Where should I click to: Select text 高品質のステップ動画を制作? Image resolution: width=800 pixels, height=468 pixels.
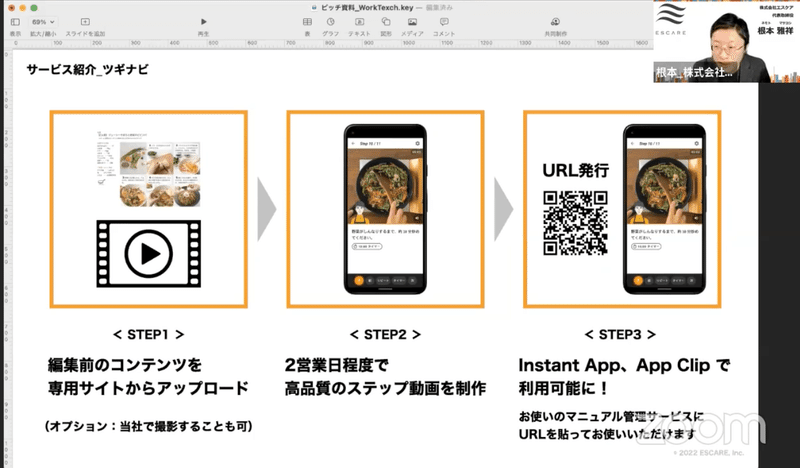(385, 388)
